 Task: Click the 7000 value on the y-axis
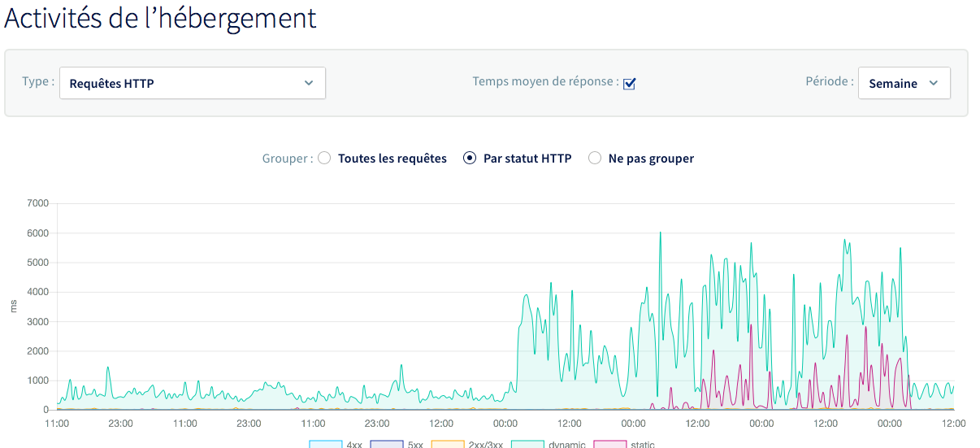pyautogui.click(x=37, y=203)
